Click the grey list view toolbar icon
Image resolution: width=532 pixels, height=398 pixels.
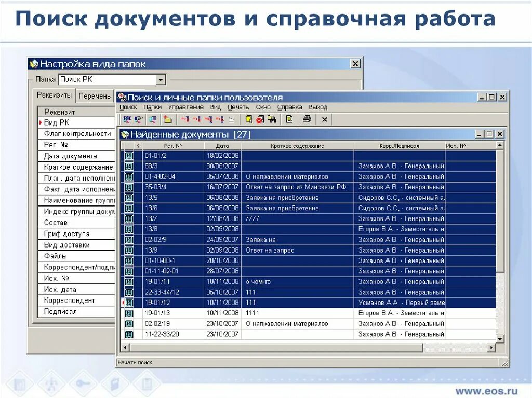pyautogui.click(x=231, y=119)
